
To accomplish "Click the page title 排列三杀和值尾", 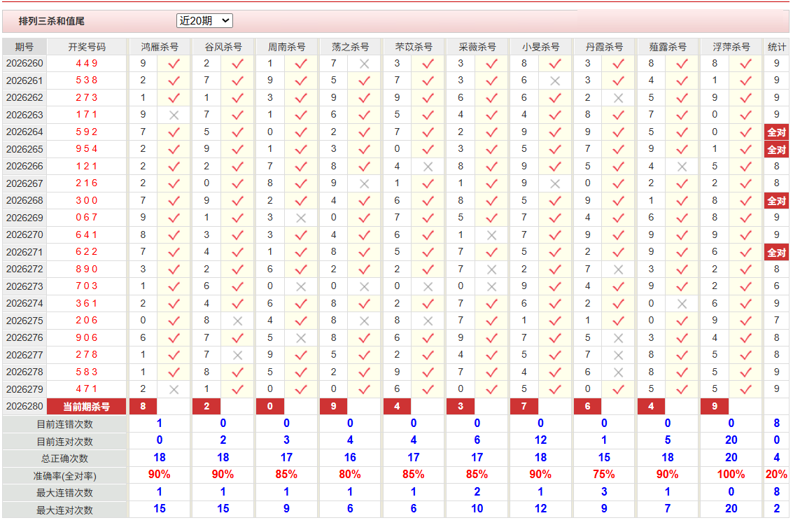I will (x=52, y=21).
